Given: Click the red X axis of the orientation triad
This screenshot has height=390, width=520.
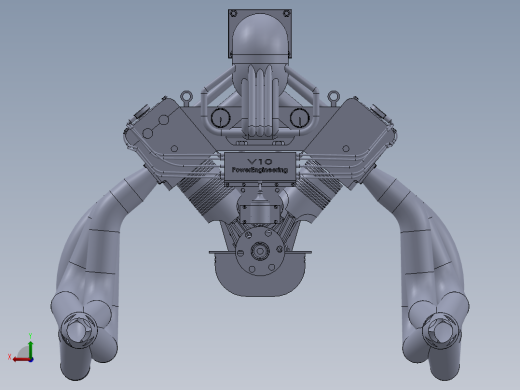Looking at the screenshot, I should pos(21,360).
